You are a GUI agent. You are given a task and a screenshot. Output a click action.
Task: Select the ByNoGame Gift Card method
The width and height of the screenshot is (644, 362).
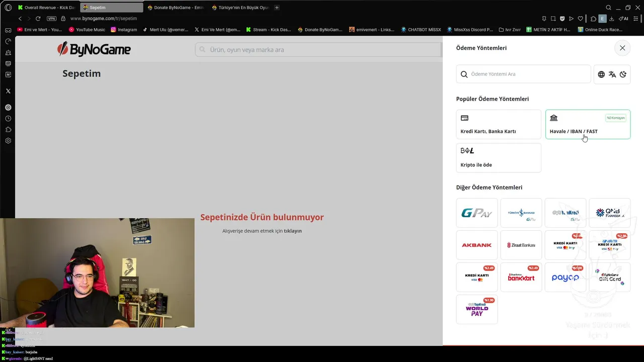tap(610, 278)
